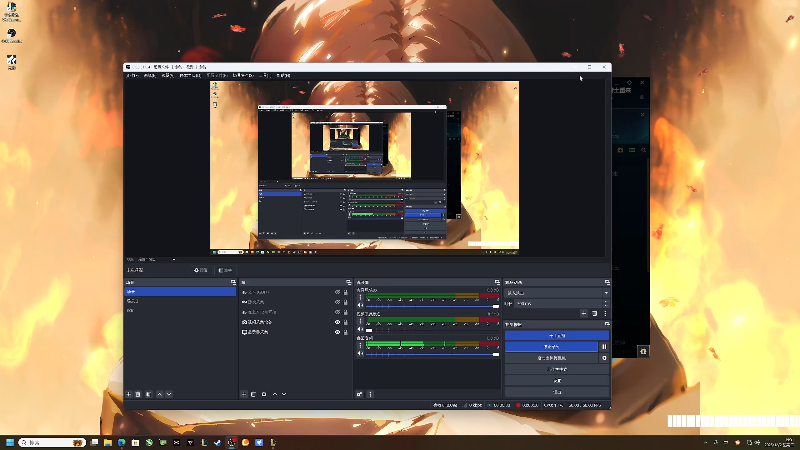Toggle lock on the monitor-icon display source
Viewport: 800px width, 450px height.
point(346,332)
